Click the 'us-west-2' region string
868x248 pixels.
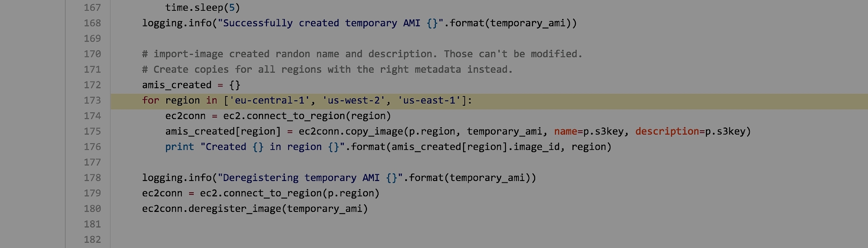coord(354,100)
